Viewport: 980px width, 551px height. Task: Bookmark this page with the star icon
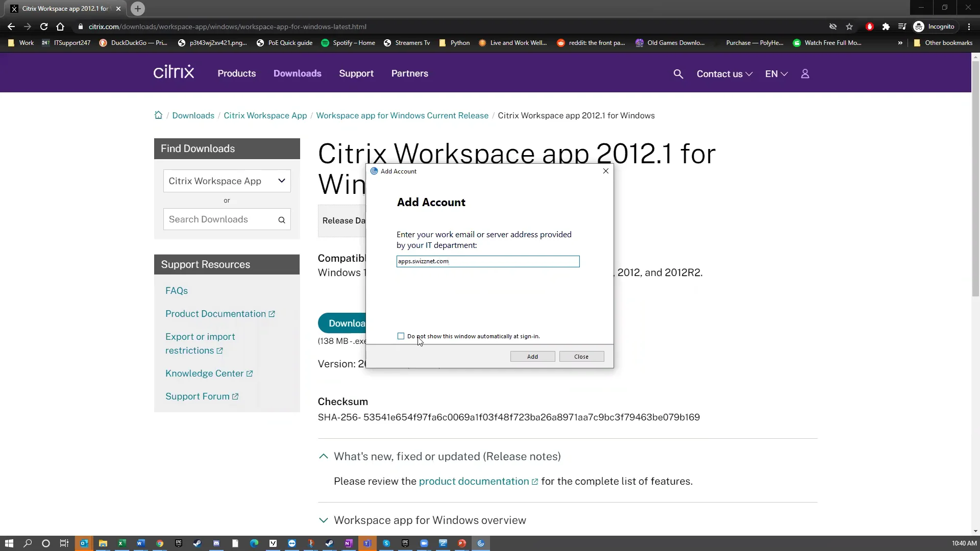click(849, 27)
